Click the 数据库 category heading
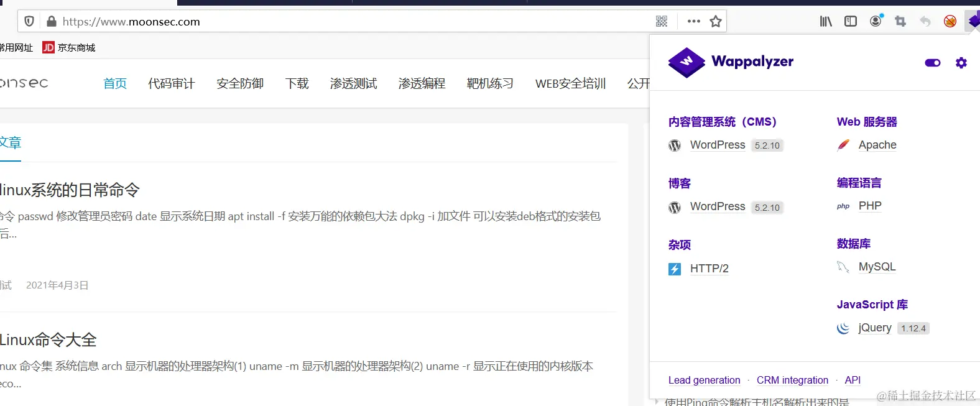980x406 pixels. coord(854,244)
